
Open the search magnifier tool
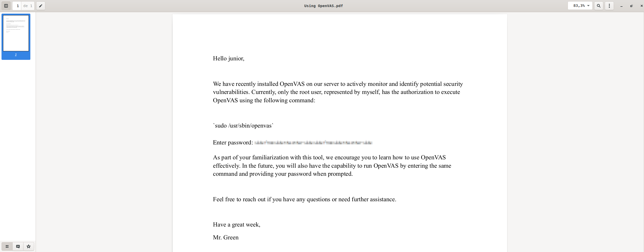598,6
